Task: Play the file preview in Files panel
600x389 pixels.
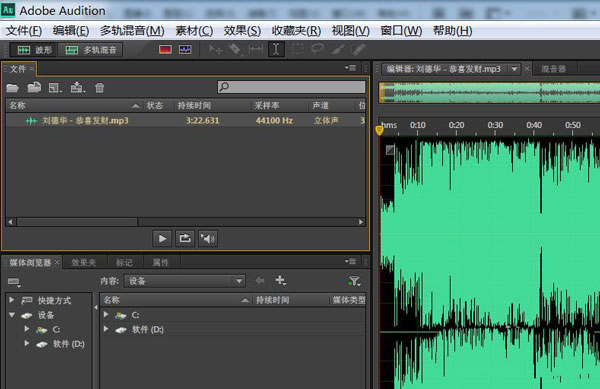Action: [162, 239]
